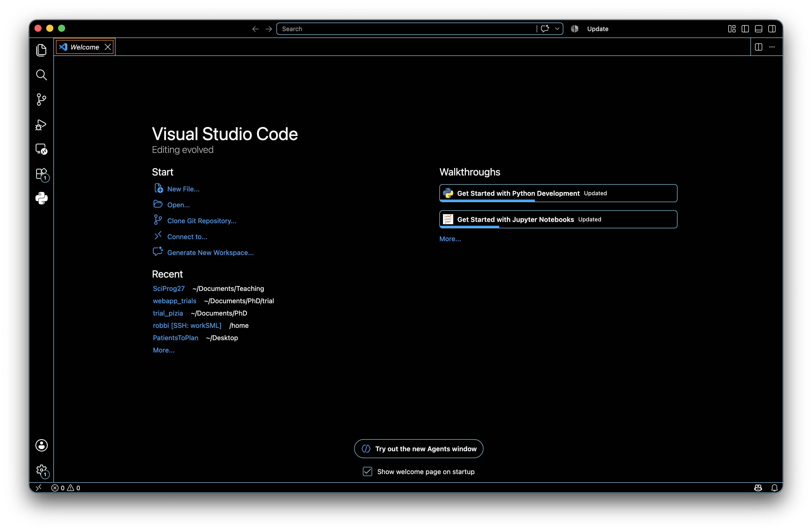Viewport: 812px width, 531px height.
Task: Open the Explorer view in activity bar
Action: (x=41, y=50)
